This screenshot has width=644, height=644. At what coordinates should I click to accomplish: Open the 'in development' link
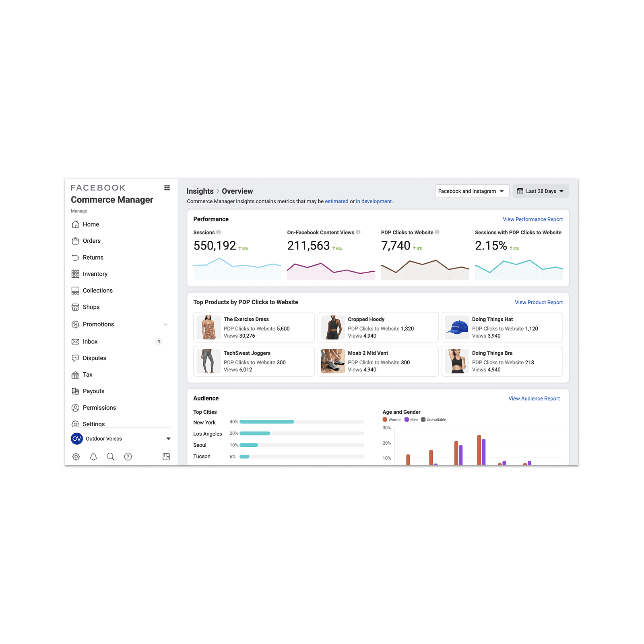tap(374, 201)
